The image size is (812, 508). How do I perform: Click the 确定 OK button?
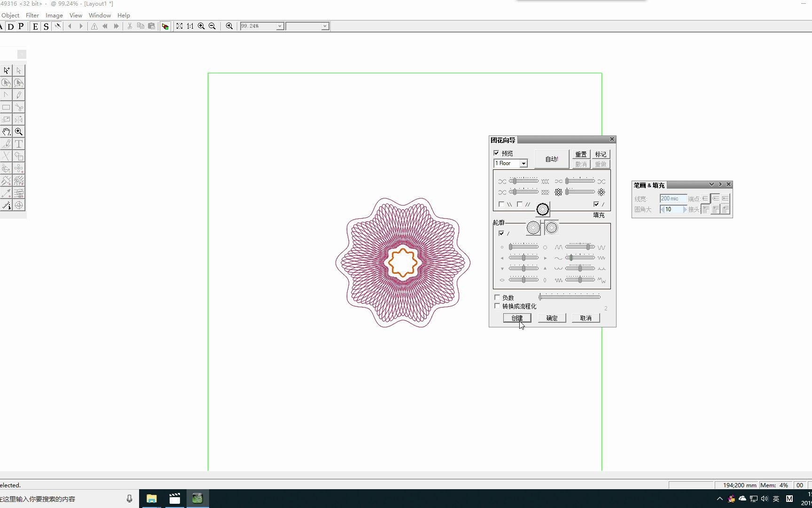pos(552,318)
